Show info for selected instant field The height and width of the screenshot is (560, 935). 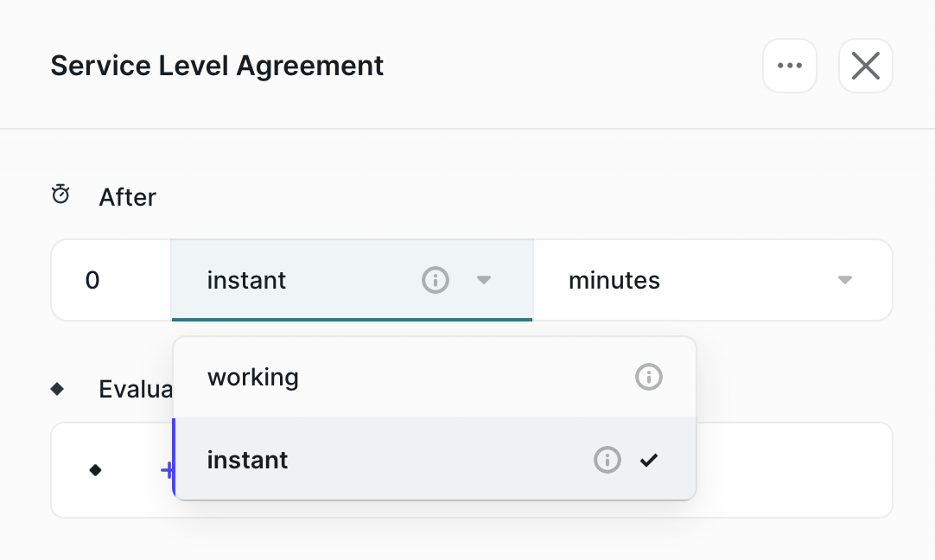[436, 280]
